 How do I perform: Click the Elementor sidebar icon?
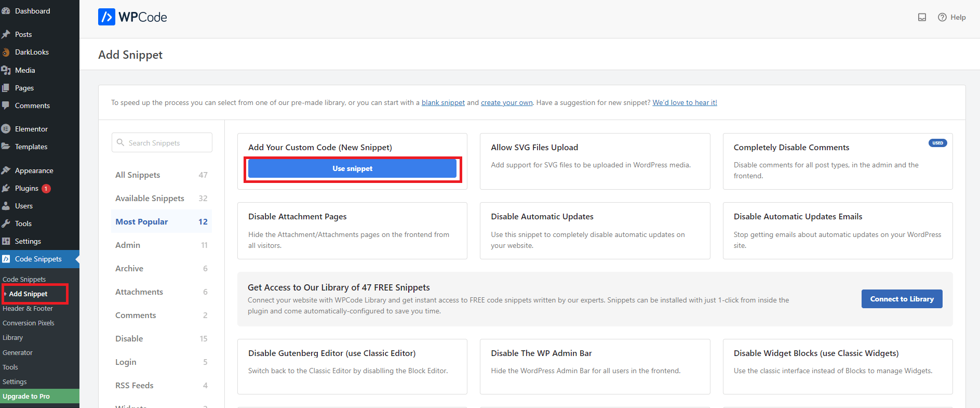(6, 129)
